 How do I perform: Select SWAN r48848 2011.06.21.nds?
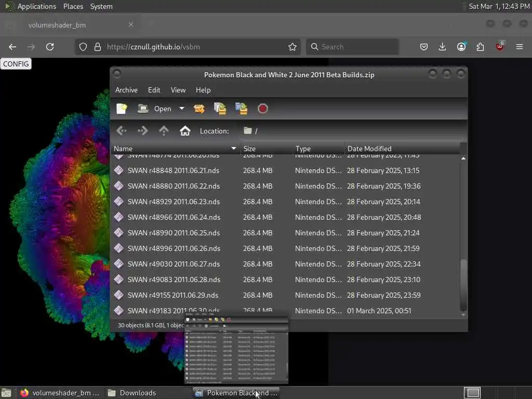[285, 170]
